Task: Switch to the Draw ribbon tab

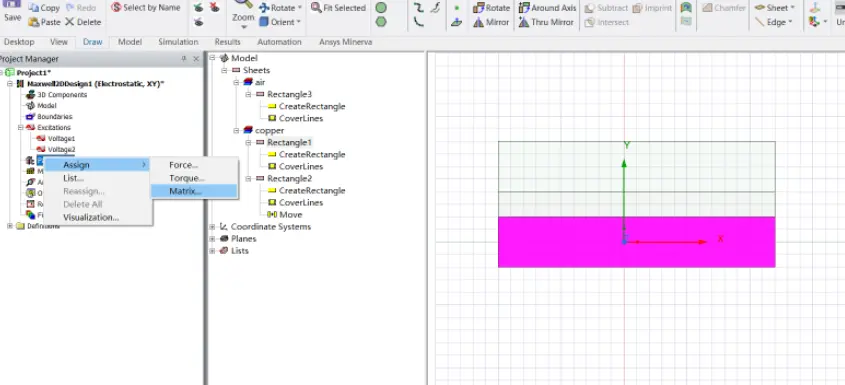Action: click(x=93, y=42)
